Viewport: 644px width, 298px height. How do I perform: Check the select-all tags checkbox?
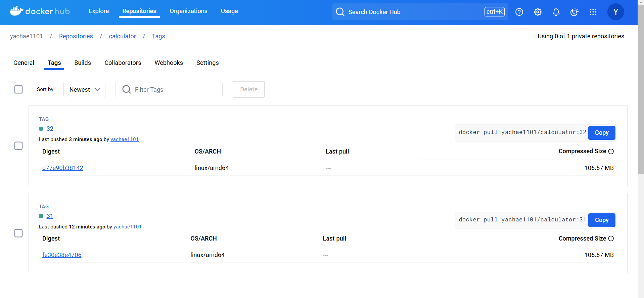coord(18,89)
